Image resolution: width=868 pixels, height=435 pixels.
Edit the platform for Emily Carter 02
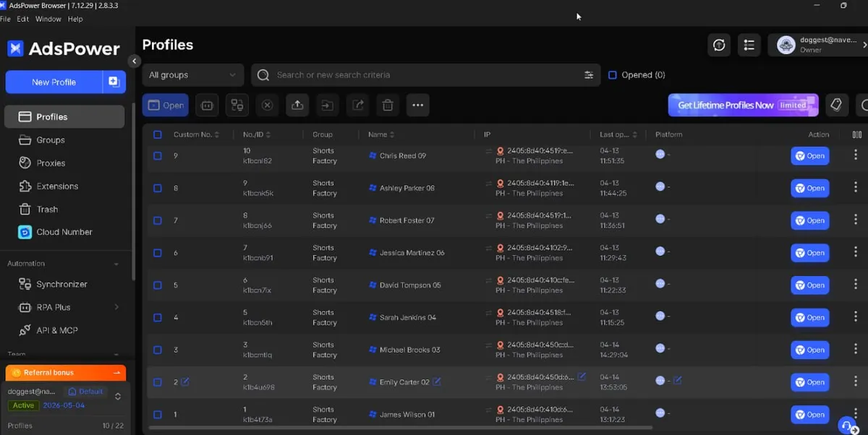click(x=677, y=380)
